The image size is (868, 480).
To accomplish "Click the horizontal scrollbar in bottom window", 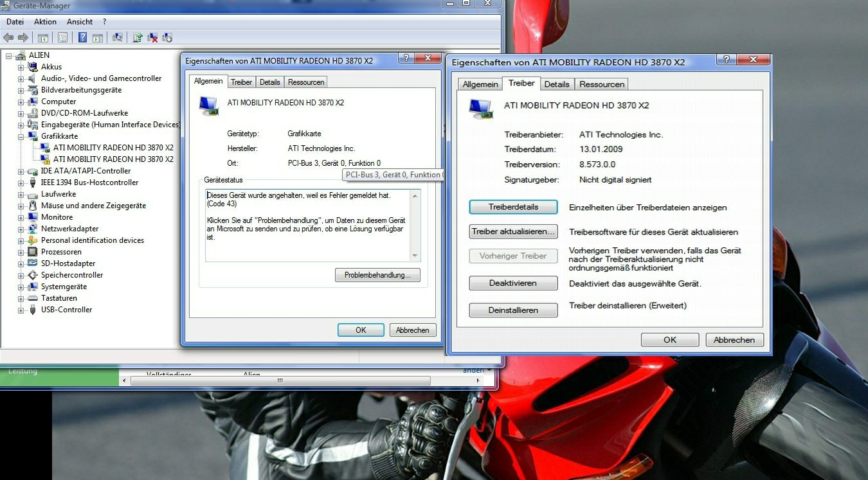I will (280, 380).
